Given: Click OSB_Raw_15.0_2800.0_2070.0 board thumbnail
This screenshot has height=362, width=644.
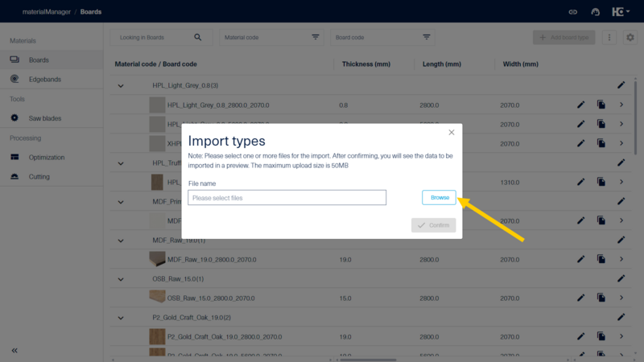Looking at the screenshot, I should [157, 296].
